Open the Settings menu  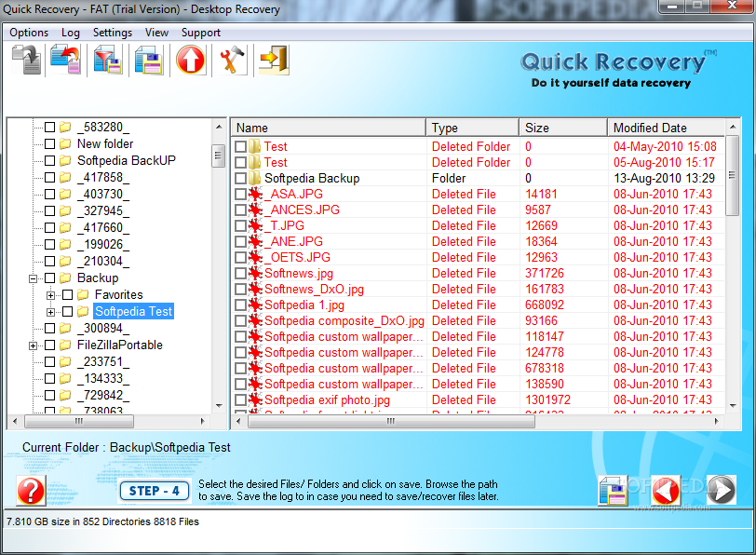[113, 33]
